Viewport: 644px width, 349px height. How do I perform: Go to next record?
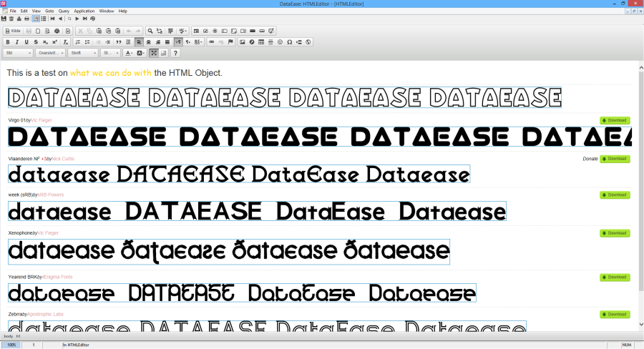(x=77, y=19)
